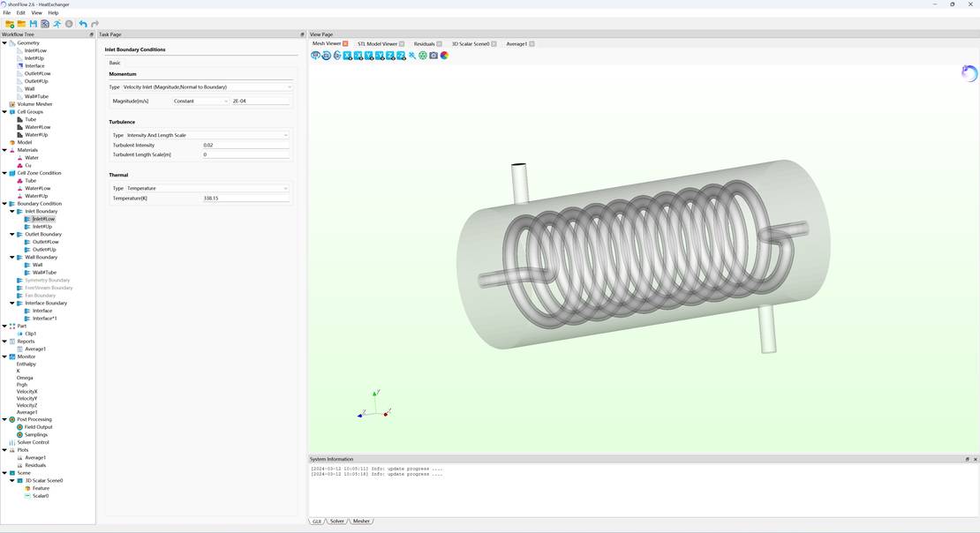Close the Residuals tab
The width and height of the screenshot is (980, 533).
(x=439, y=43)
